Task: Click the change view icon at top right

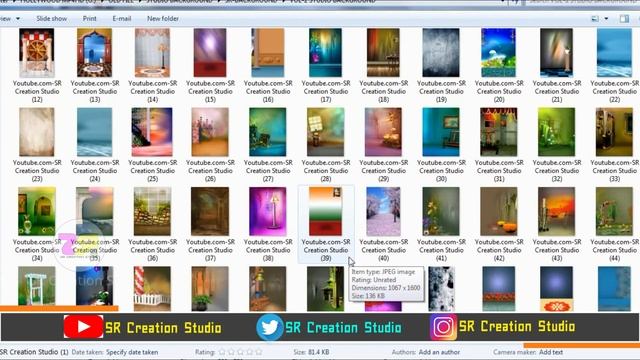Action: [x=595, y=19]
